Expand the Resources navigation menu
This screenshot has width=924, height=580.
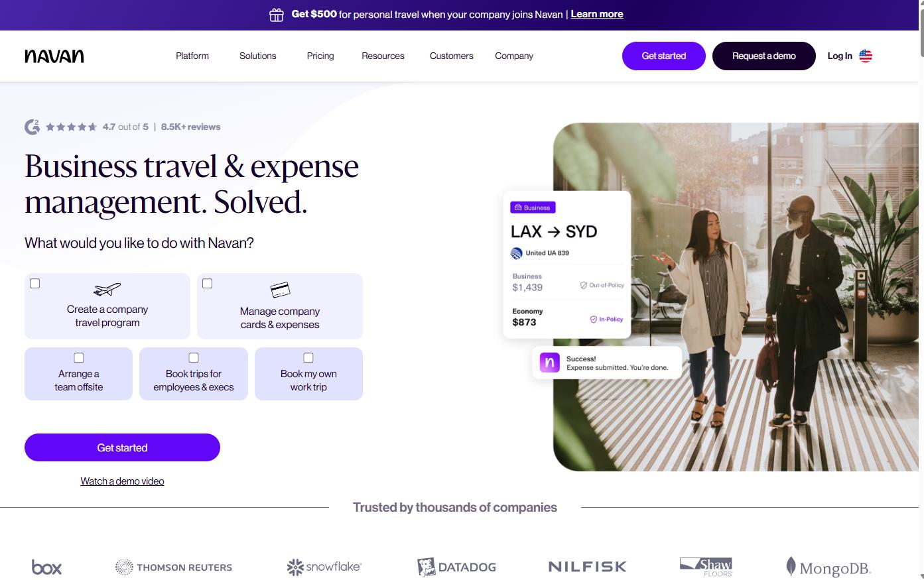(x=383, y=56)
